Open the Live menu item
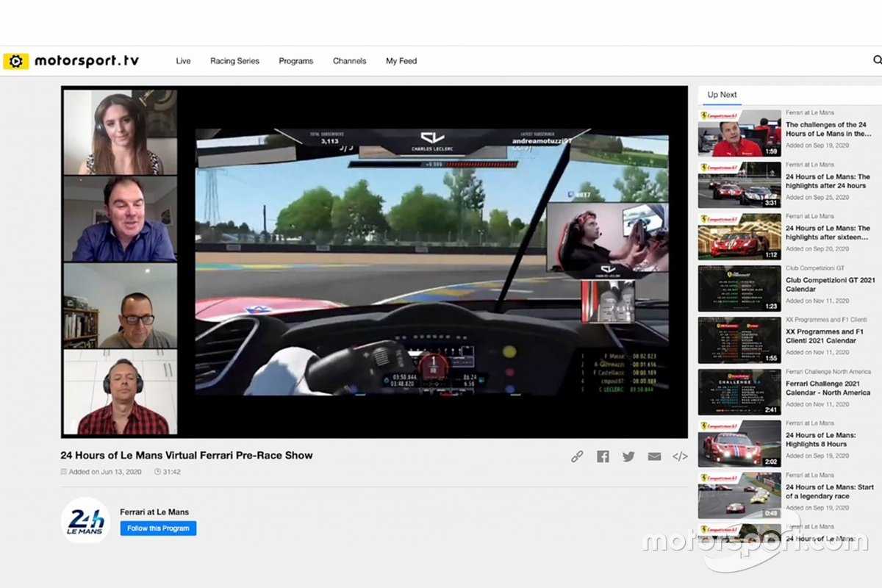Screen dimensions: 882x588 coord(183,61)
